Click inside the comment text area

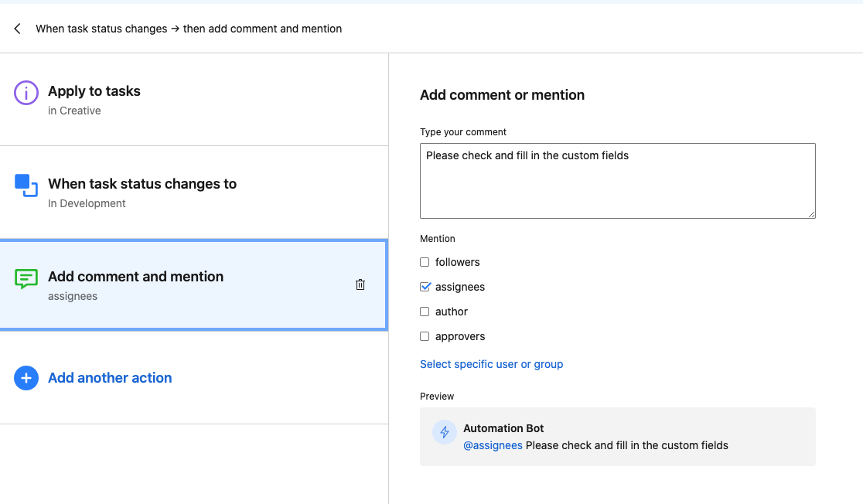pyautogui.click(x=617, y=186)
